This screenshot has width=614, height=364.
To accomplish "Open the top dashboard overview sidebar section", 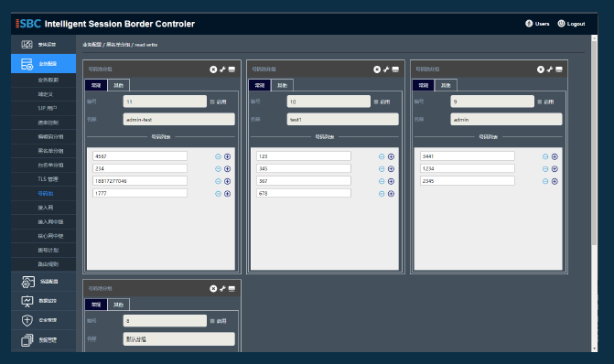I will [x=44, y=44].
